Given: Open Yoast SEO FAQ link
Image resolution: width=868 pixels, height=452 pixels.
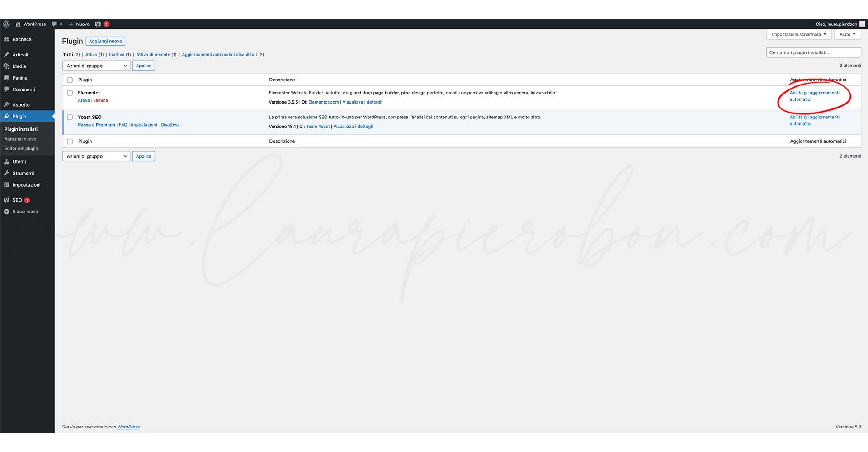Looking at the screenshot, I should click(123, 125).
